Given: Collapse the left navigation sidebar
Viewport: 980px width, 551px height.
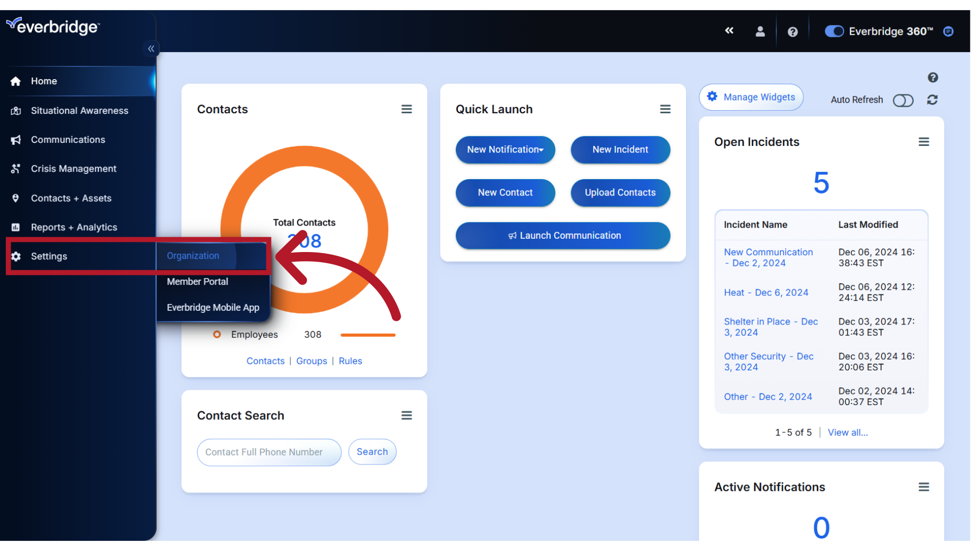Looking at the screenshot, I should [151, 48].
